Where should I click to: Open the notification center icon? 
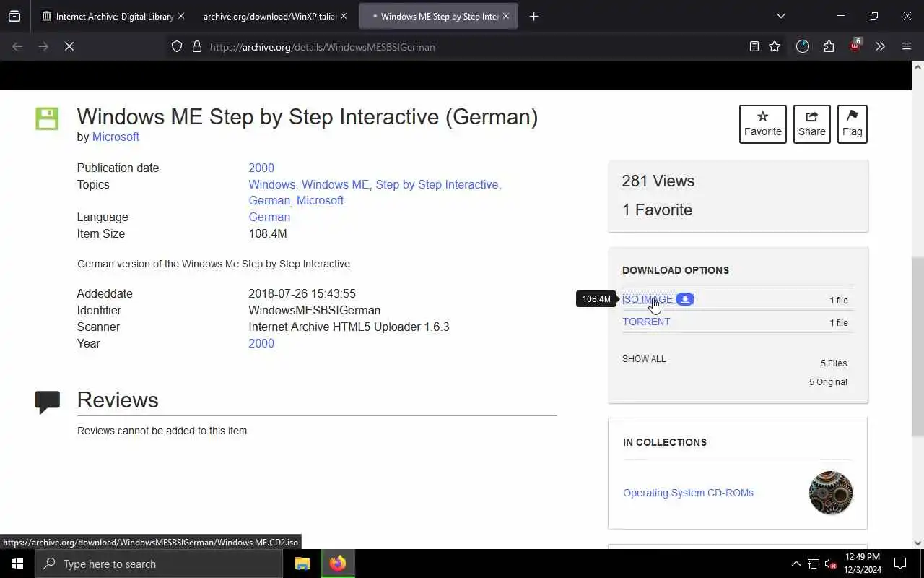point(900,564)
